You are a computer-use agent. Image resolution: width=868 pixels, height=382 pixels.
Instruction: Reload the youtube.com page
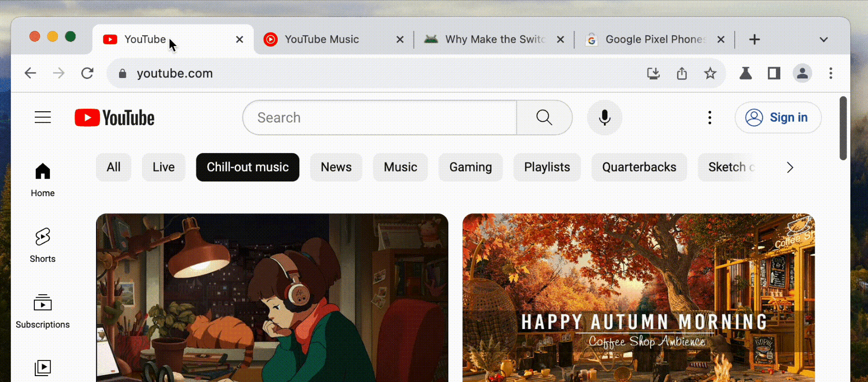pyautogui.click(x=87, y=73)
